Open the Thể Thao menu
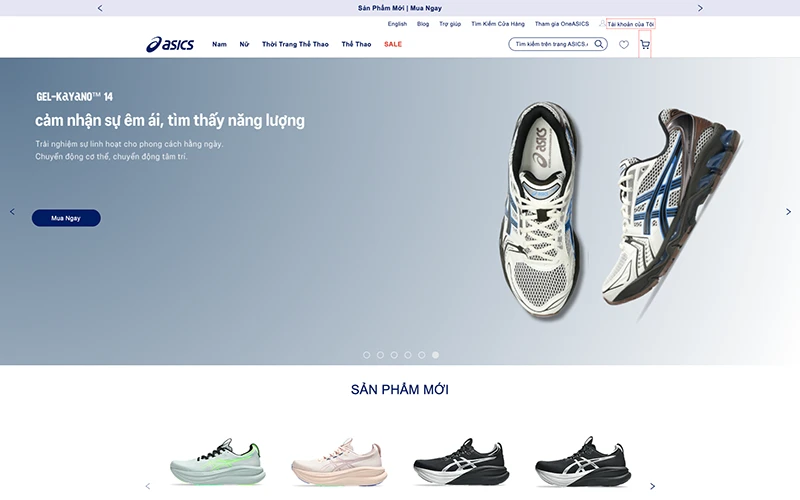Screen dimensions: 800x500 coord(356,44)
